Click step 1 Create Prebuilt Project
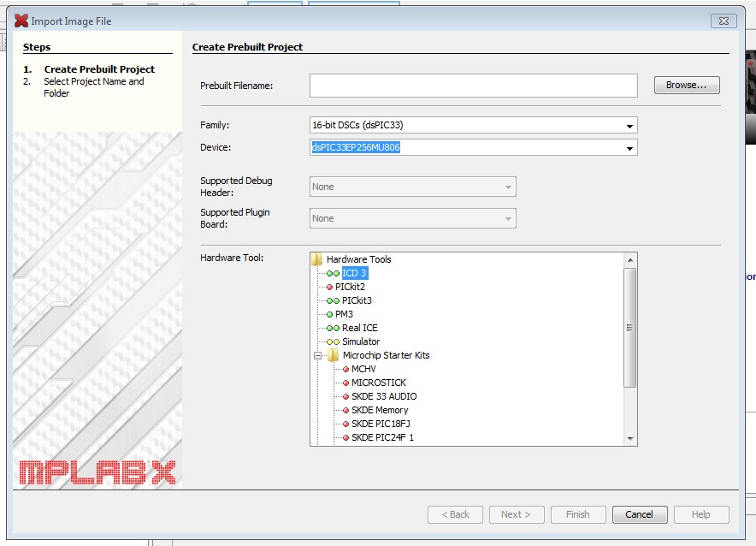The height and width of the screenshot is (546, 756). (x=99, y=69)
